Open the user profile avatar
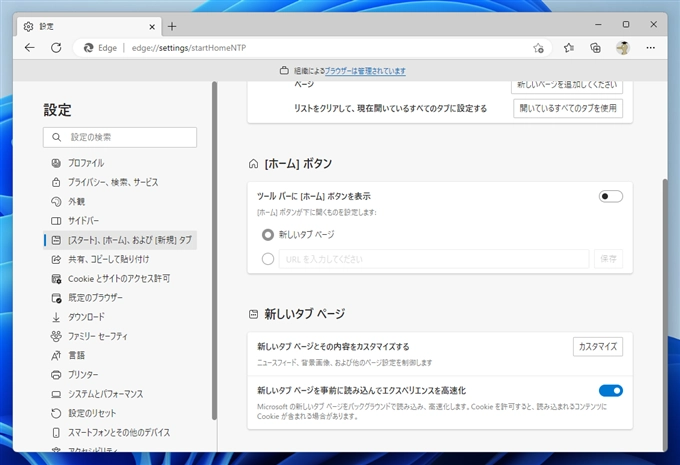The width and height of the screenshot is (680, 465). [x=623, y=48]
